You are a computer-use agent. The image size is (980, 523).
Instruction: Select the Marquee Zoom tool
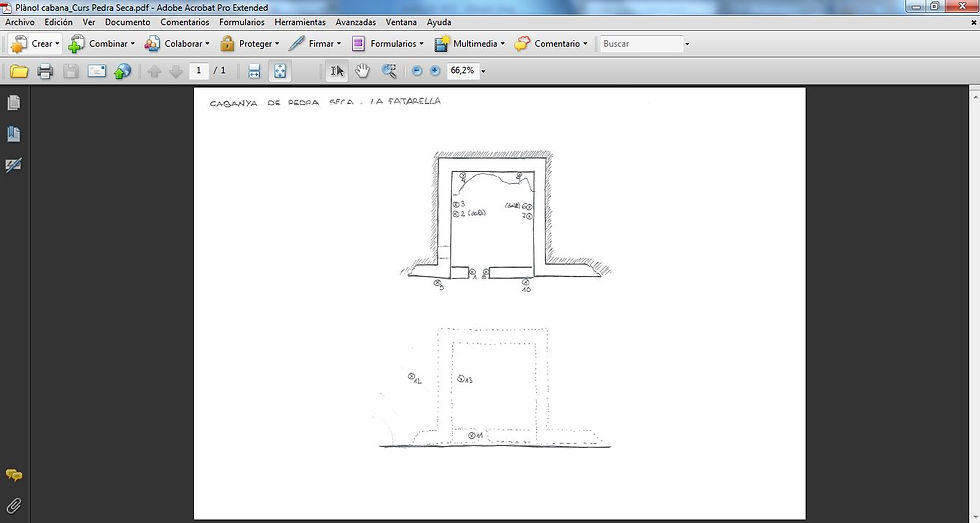coord(389,71)
